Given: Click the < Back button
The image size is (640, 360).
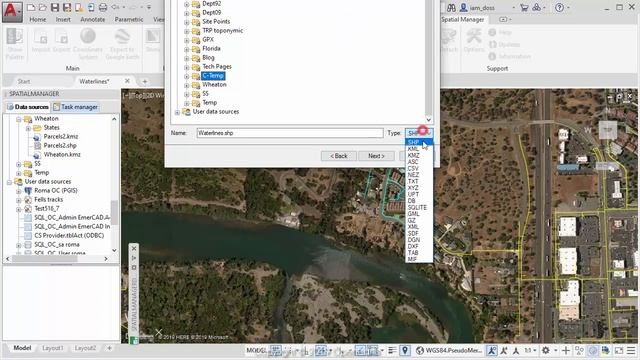Looking at the screenshot, I should point(339,156).
